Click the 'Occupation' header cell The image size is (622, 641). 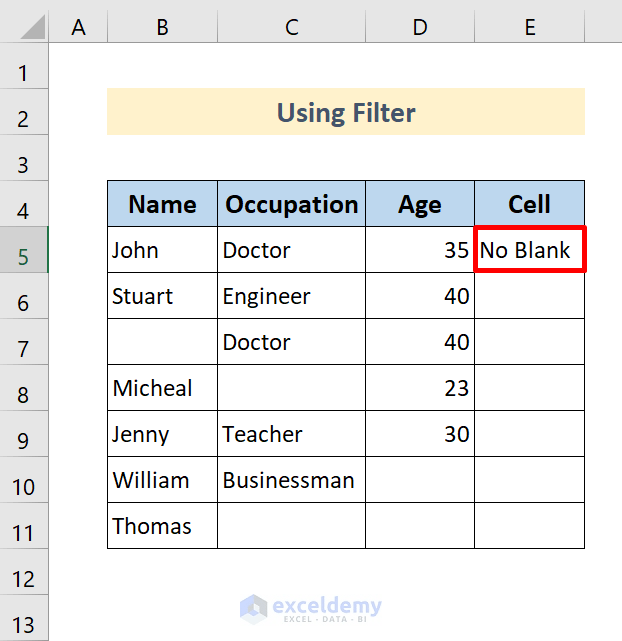coord(291,204)
